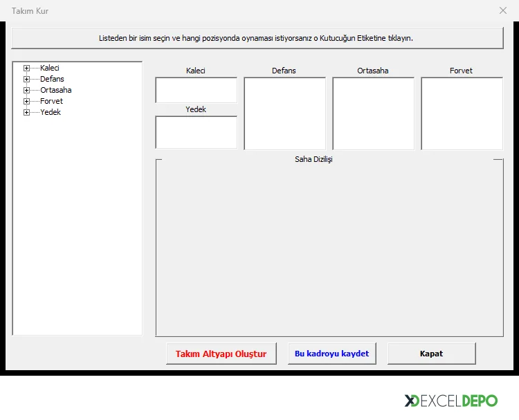This screenshot has width=519, height=420.
Task: Select Kaleci item in the tree
Action: (50, 68)
